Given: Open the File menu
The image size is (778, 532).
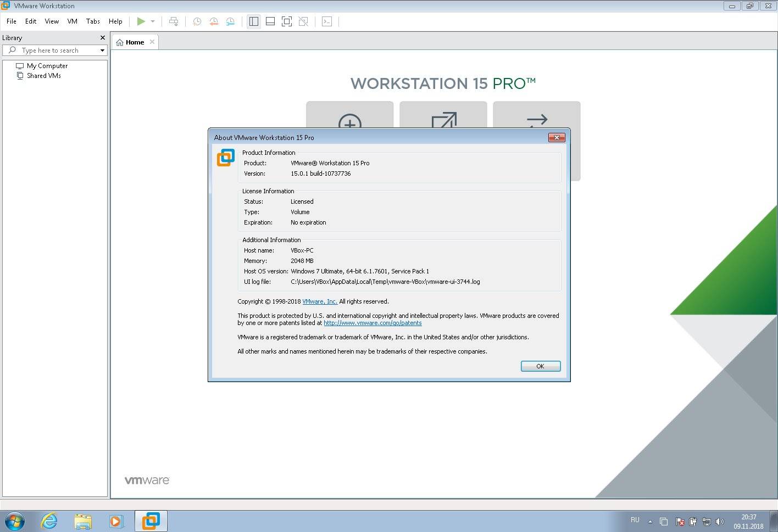Looking at the screenshot, I should tap(12, 21).
